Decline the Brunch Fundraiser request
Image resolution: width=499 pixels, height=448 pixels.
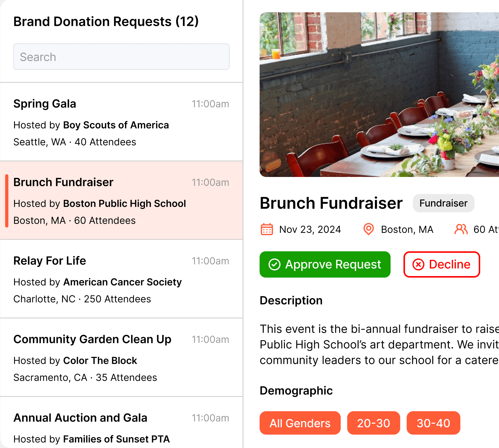click(x=441, y=265)
